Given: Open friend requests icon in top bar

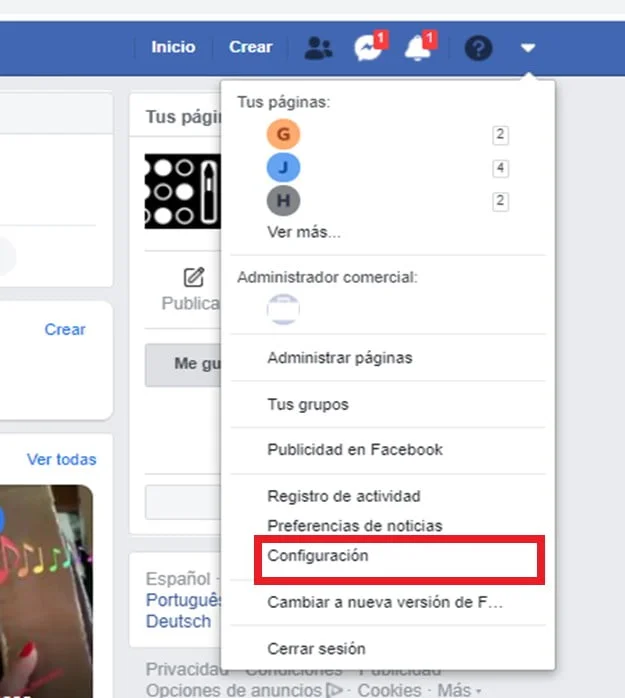Looking at the screenshot, I should click(318, 48).
